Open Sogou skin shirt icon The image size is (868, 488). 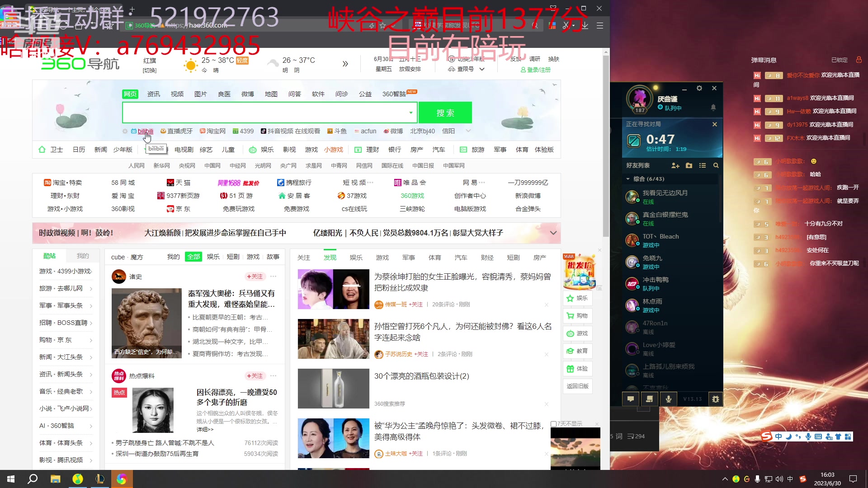click(838, 436)
